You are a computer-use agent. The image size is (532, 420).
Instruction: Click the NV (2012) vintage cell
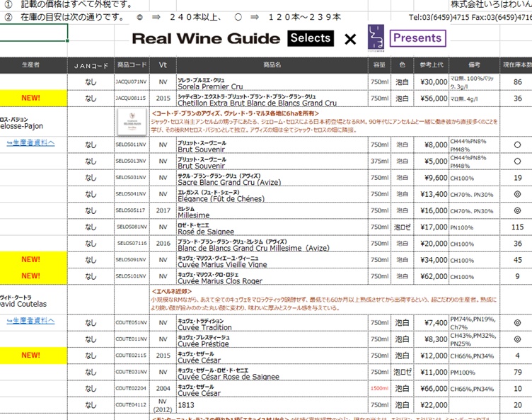pyautogui.click(x=163, y=404)
